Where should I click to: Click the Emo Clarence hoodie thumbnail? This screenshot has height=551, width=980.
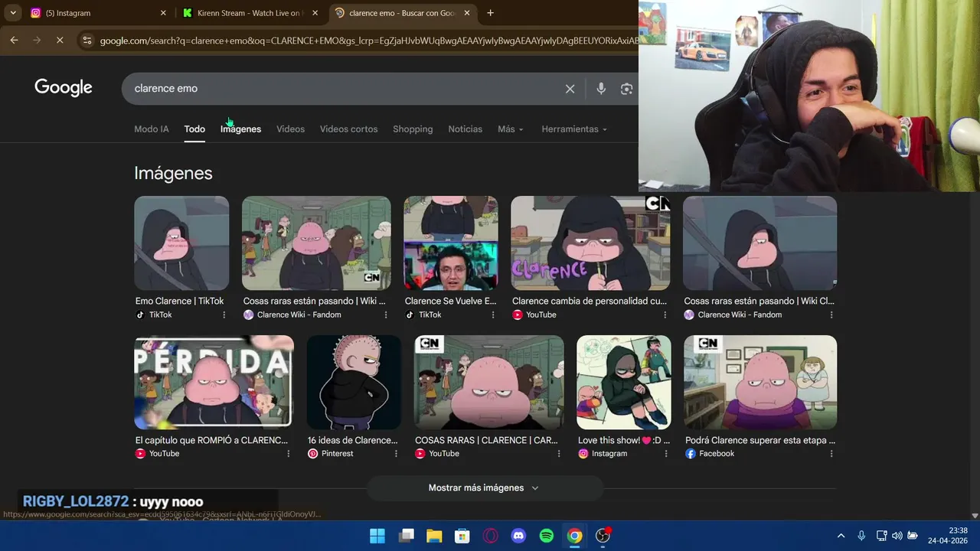[x=181, y=243]
